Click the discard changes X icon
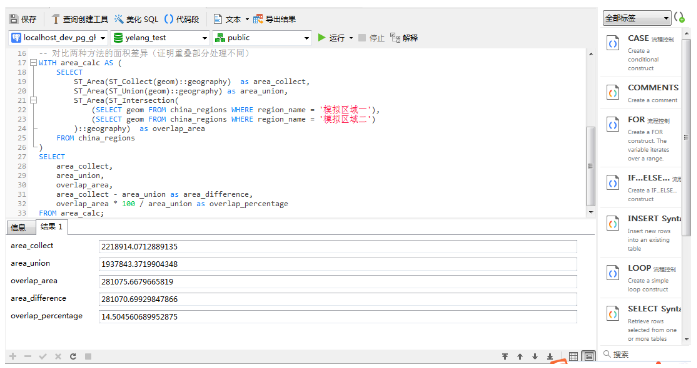This screenshot has width=697, height=368. click(x=58, y=356)
